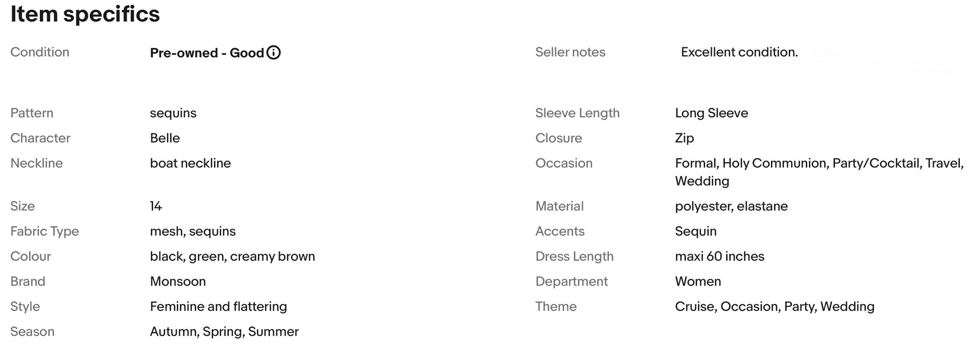Select the polyester, elastane material text
980x357 pixels.
731,206
